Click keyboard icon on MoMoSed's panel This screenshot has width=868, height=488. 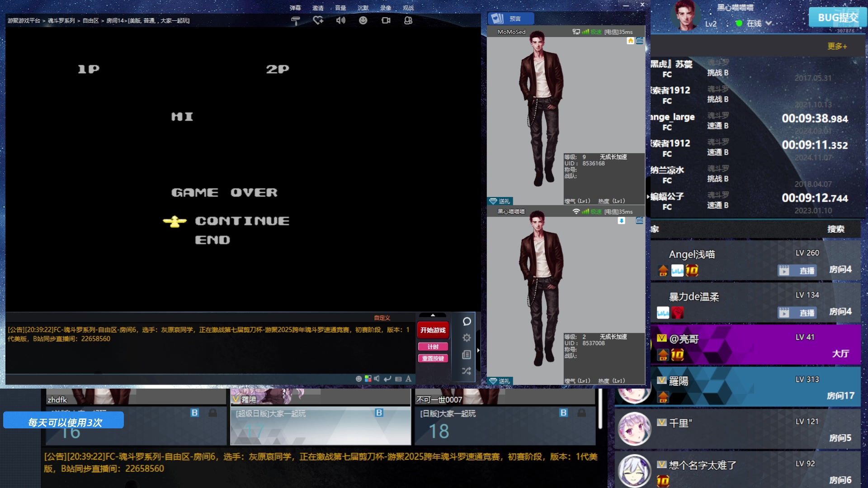[640, 41]
